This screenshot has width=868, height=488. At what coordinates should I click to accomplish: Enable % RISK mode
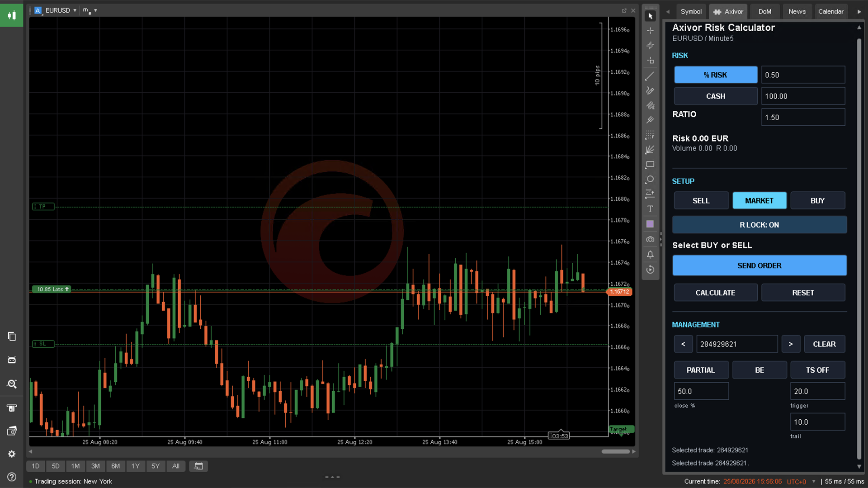pos(716,75)
